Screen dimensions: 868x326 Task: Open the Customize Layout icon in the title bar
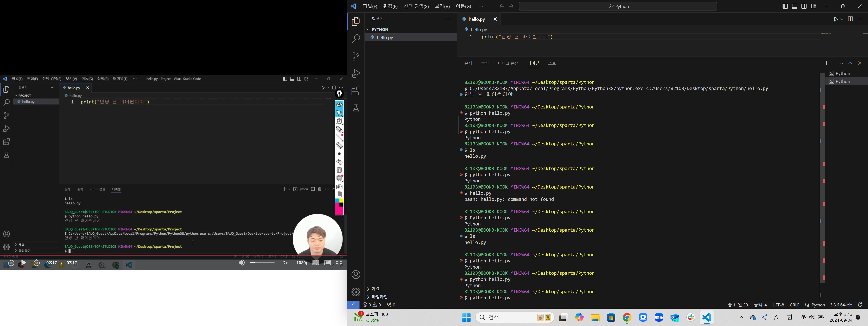coord(814,6)
